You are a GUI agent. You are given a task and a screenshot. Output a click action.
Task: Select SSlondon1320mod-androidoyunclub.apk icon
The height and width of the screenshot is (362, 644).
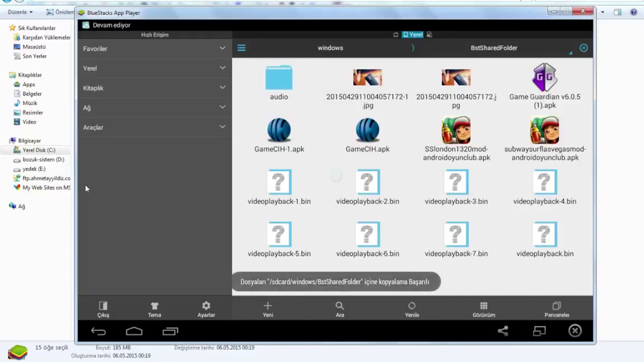pos(456,130)
